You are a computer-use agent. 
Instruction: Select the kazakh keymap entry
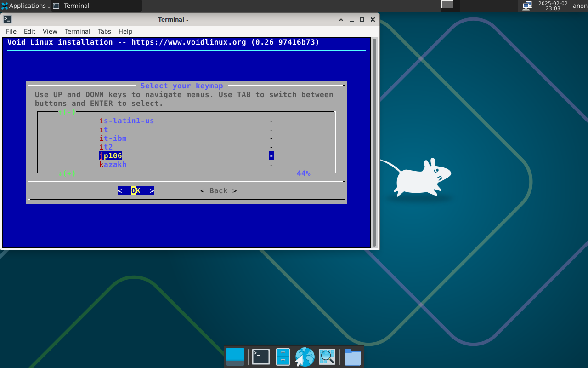113,165
